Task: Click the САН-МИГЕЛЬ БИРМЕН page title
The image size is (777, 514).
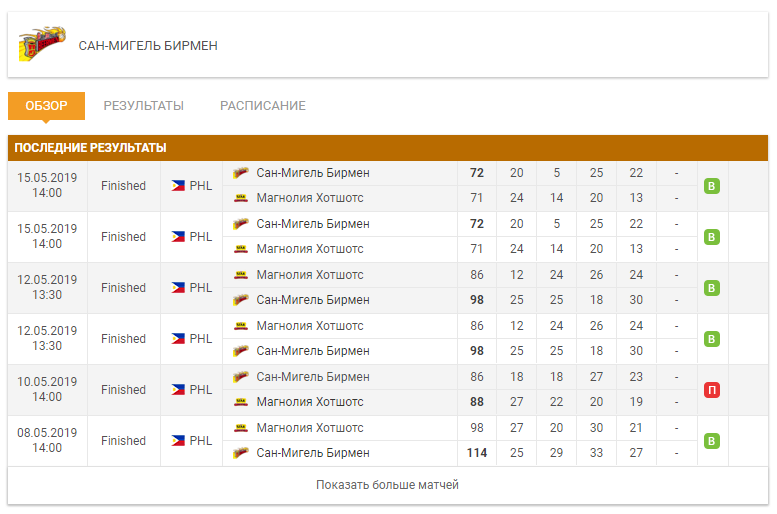Action: point(148,46)
